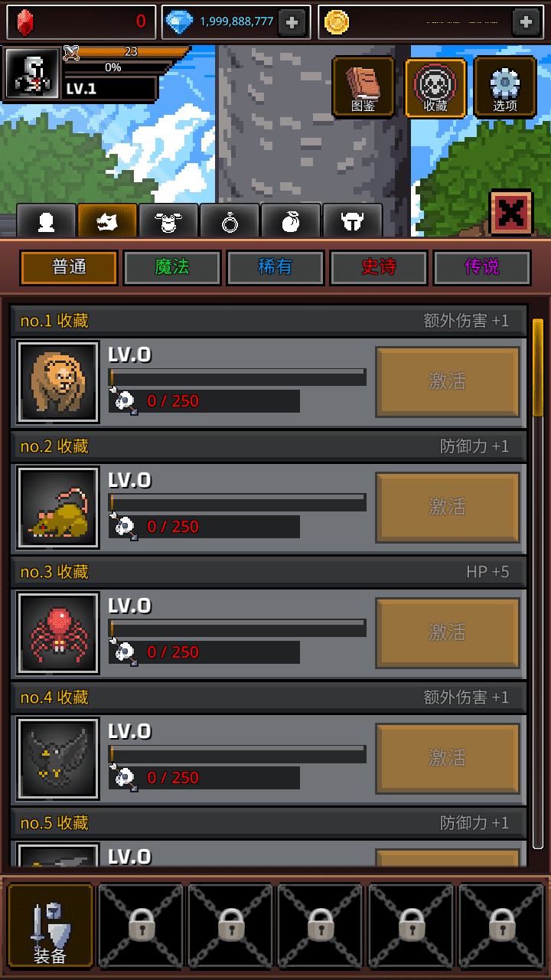Open the 装备 equipment slot

(50, 926)
